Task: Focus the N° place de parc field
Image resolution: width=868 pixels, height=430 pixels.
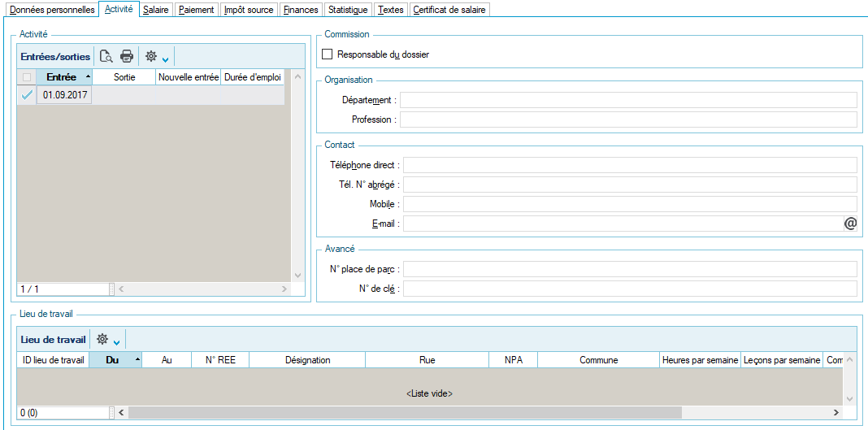Action: 631,269
